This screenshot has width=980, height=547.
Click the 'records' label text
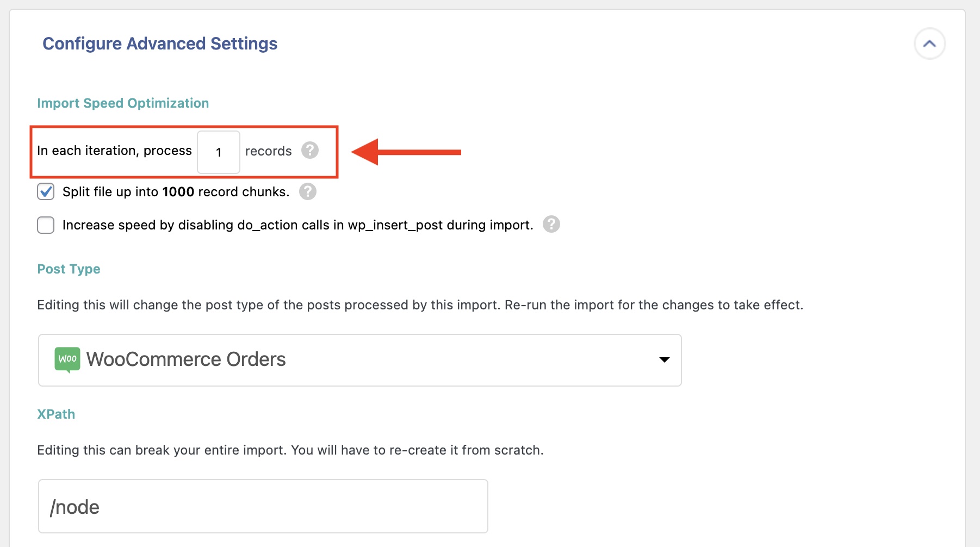click(268, 151)
